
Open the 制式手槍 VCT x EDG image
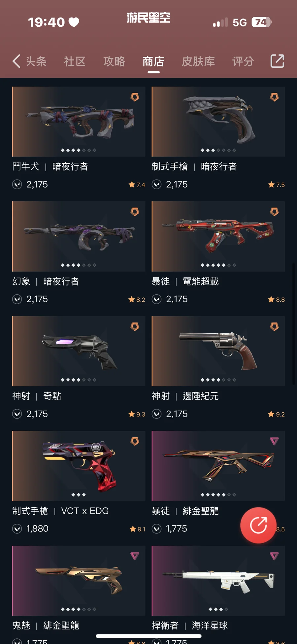tap(79, 466)
